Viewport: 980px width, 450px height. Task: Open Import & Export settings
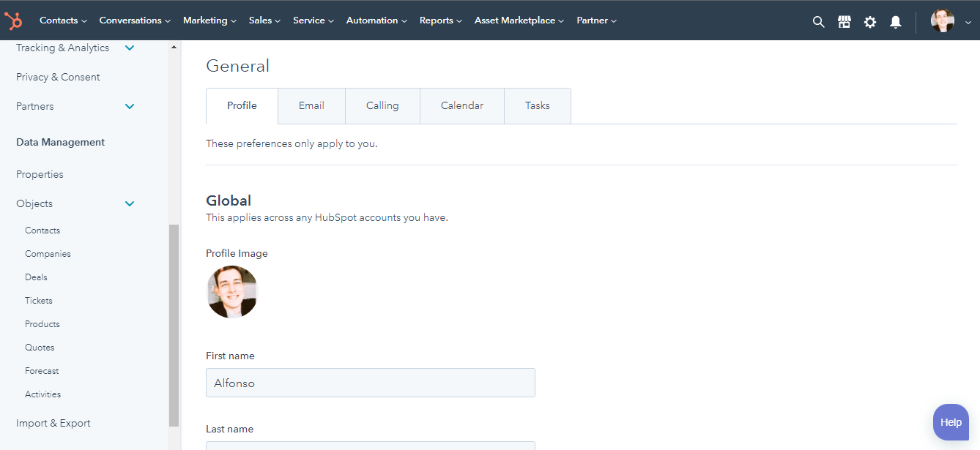click(x=53, y=422)
